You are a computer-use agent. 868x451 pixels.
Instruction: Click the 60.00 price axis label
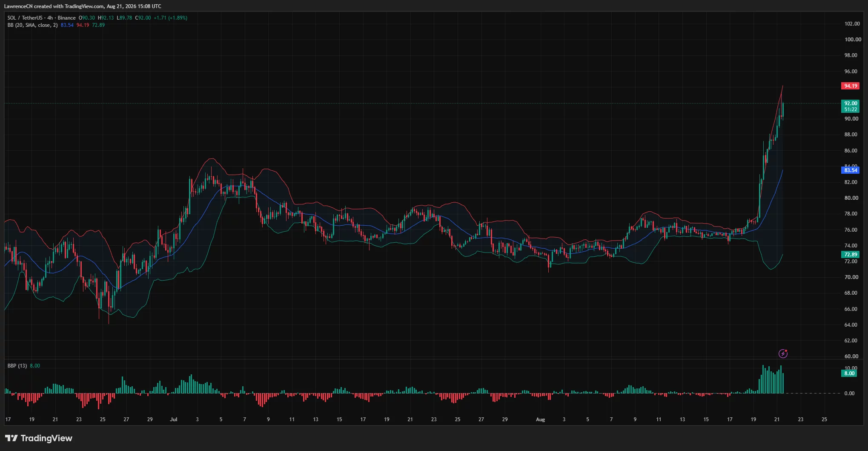pyautogui.click(x=851, y=356)
